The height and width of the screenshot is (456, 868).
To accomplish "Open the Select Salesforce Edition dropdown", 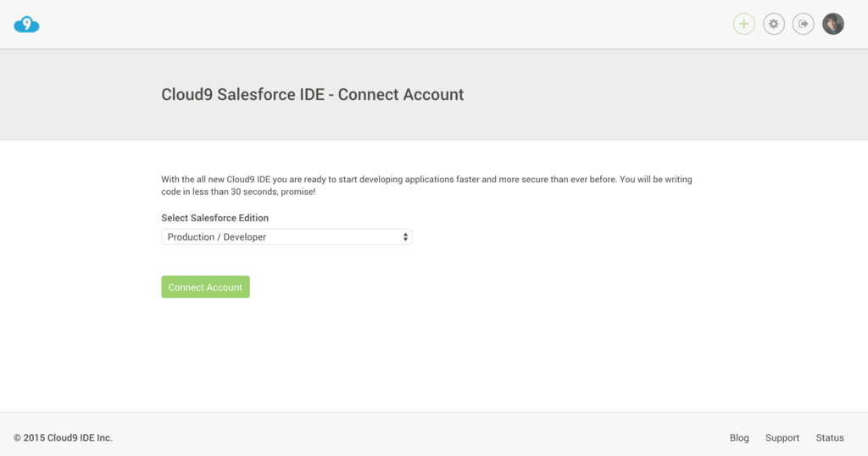I will pos(287,236).
